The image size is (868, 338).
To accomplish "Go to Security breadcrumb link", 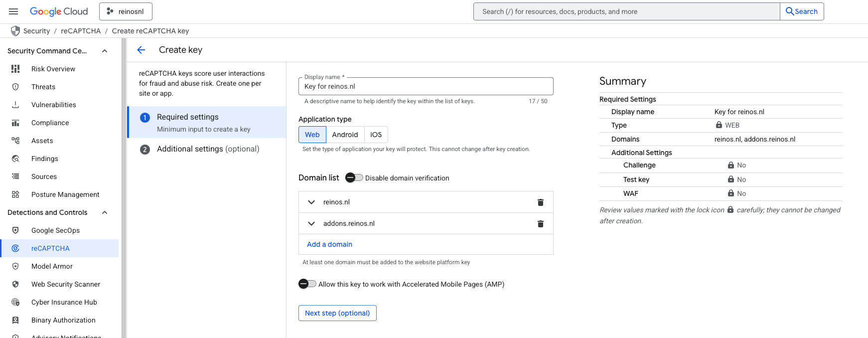I will tap(37, 31).
